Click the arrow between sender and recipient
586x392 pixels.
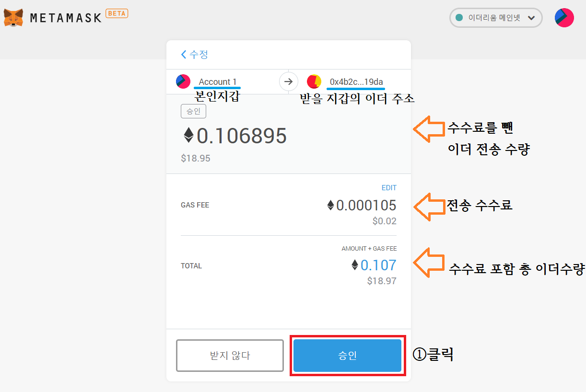pyautogui.click(x=288, y=81)
